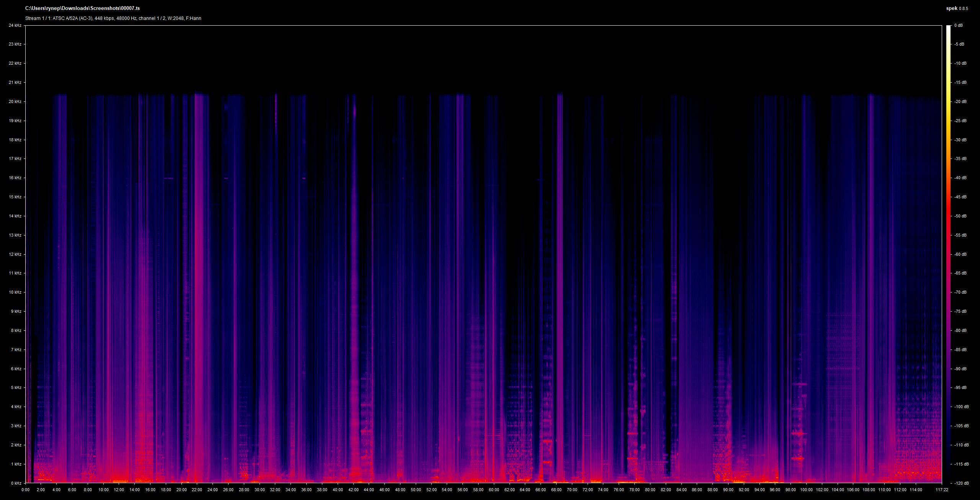The height and width of the screenshot is (500, 980).
Task: Click the file path title 00007.ts
Action: pyautogui.click(x=82, y=8)
